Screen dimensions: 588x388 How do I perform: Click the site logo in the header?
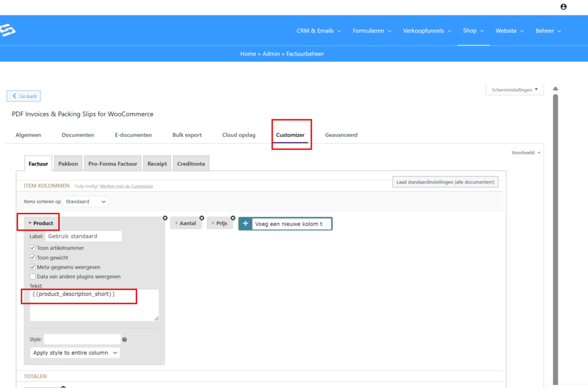(x=8, y=30)
